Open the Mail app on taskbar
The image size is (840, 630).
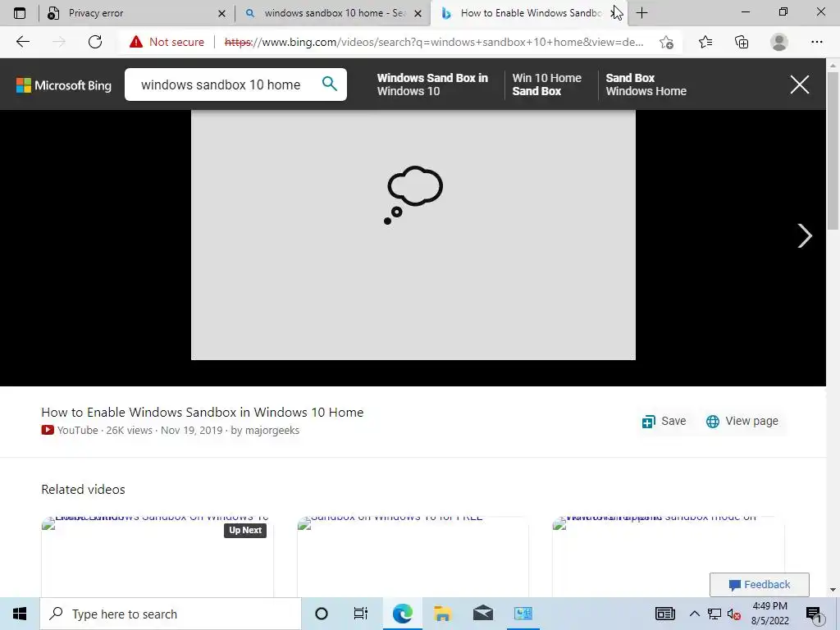click(x=482, y=614)
